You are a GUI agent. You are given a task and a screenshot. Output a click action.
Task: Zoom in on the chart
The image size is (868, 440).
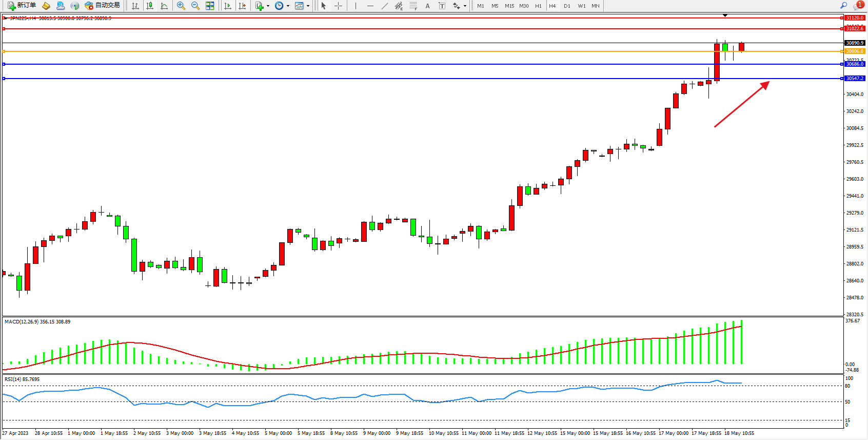[181, 6]
